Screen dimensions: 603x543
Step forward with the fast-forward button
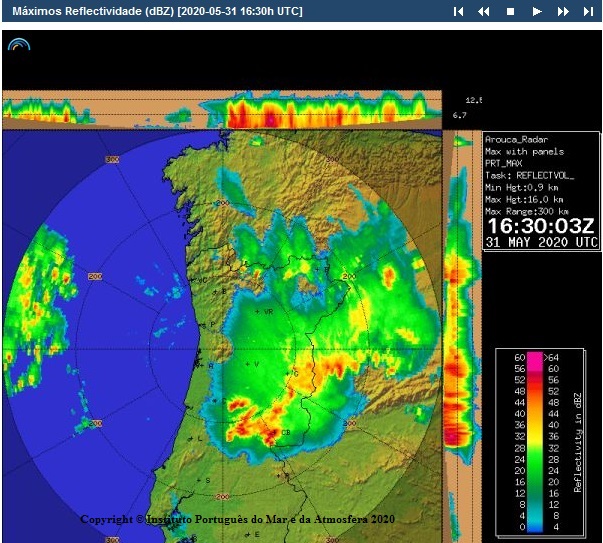(563, 12)
